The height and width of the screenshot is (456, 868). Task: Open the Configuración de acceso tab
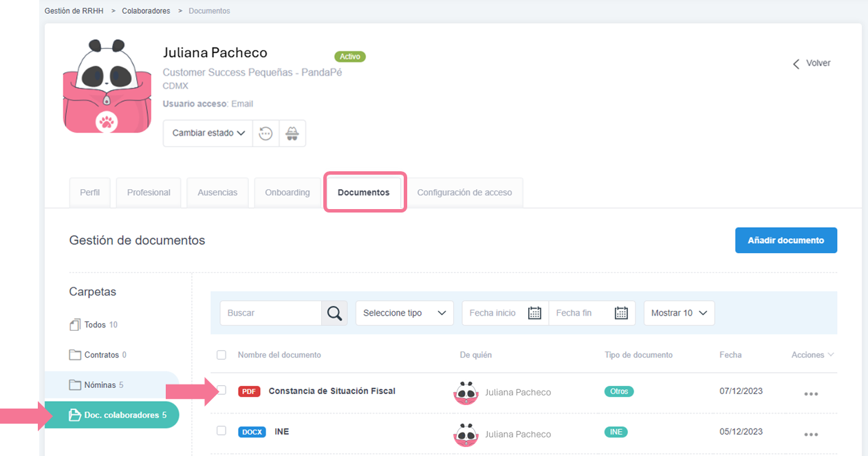464,193
